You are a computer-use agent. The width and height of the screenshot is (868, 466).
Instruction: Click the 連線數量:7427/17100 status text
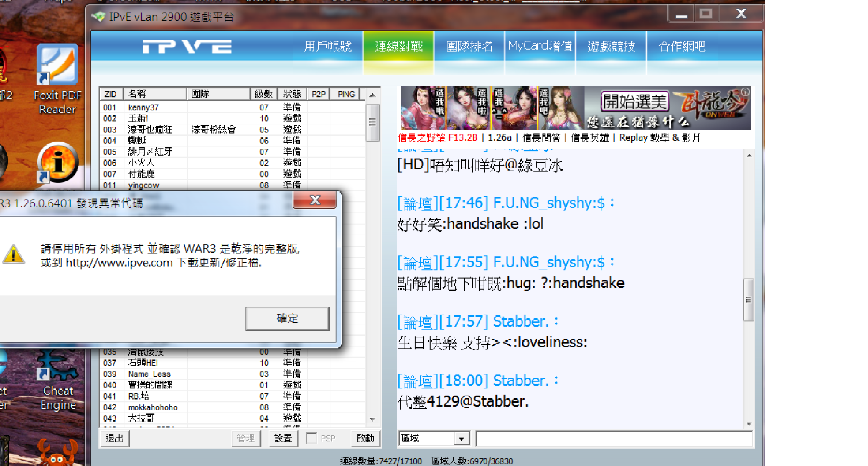381,461
